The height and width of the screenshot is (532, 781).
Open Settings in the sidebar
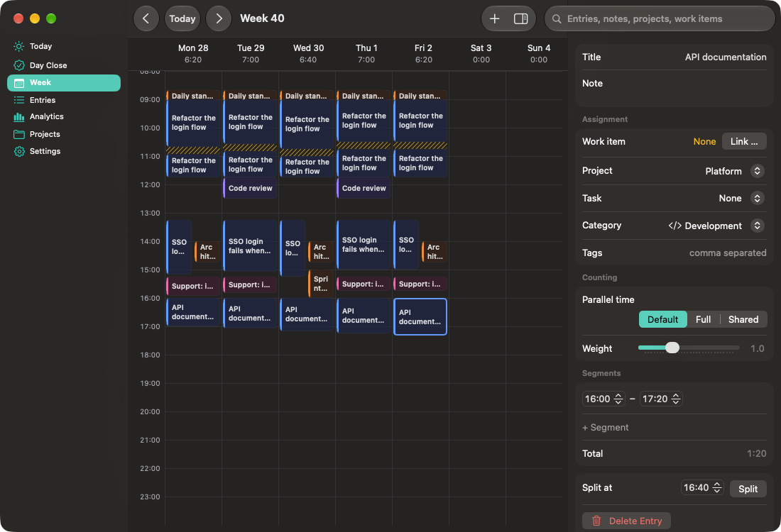point(64,151)
